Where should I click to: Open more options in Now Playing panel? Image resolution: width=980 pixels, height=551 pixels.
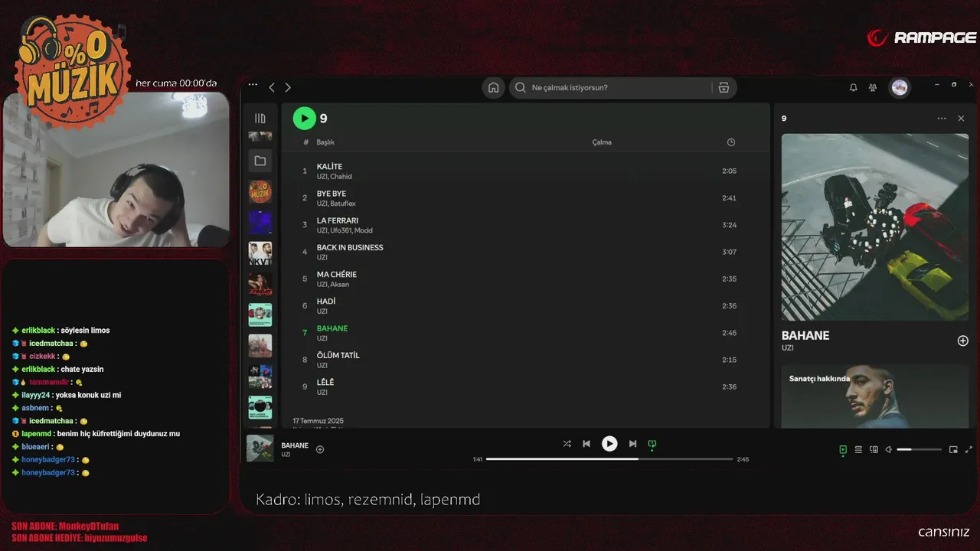(942, 119)
